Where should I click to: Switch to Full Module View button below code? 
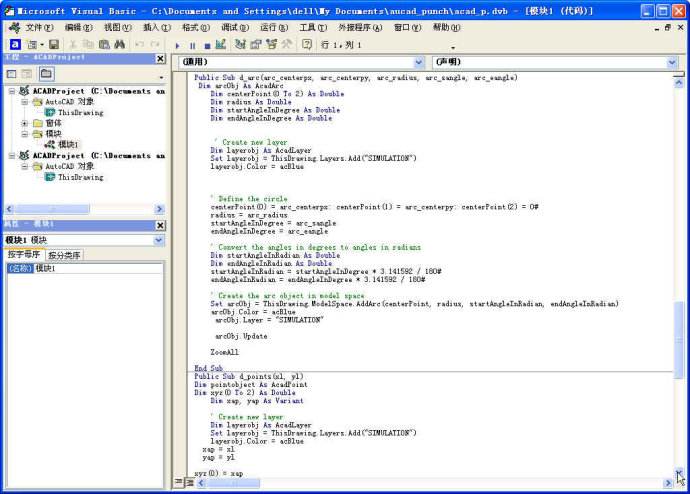[x=190, y=483]
